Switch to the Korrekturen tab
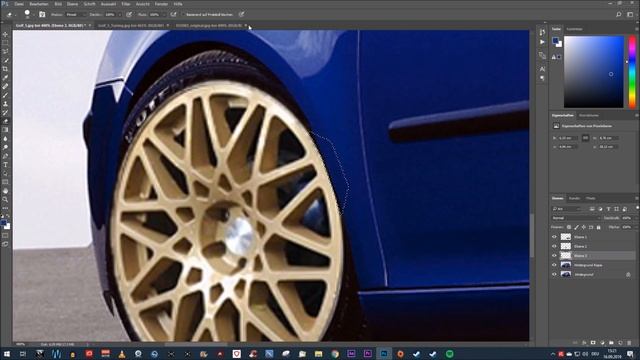 pos(589,116)
